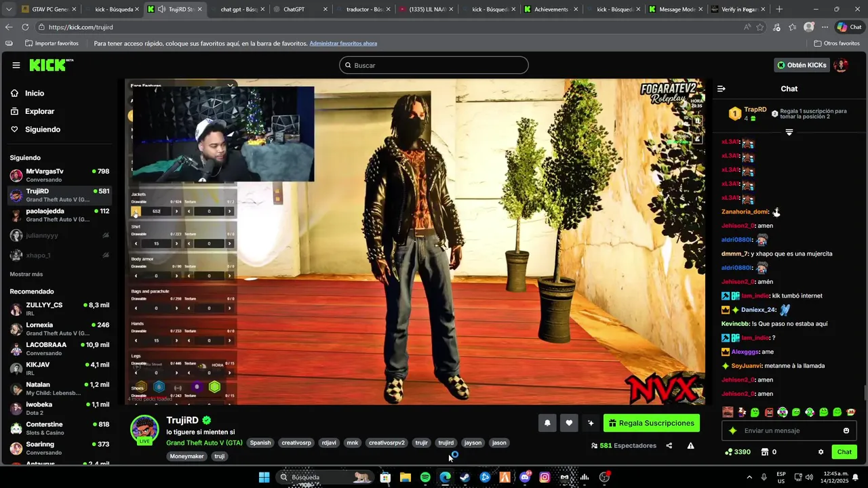The image size is (868, 488).
Task: Open offline channel juliannyyy
Action: (x=59, y=235)
